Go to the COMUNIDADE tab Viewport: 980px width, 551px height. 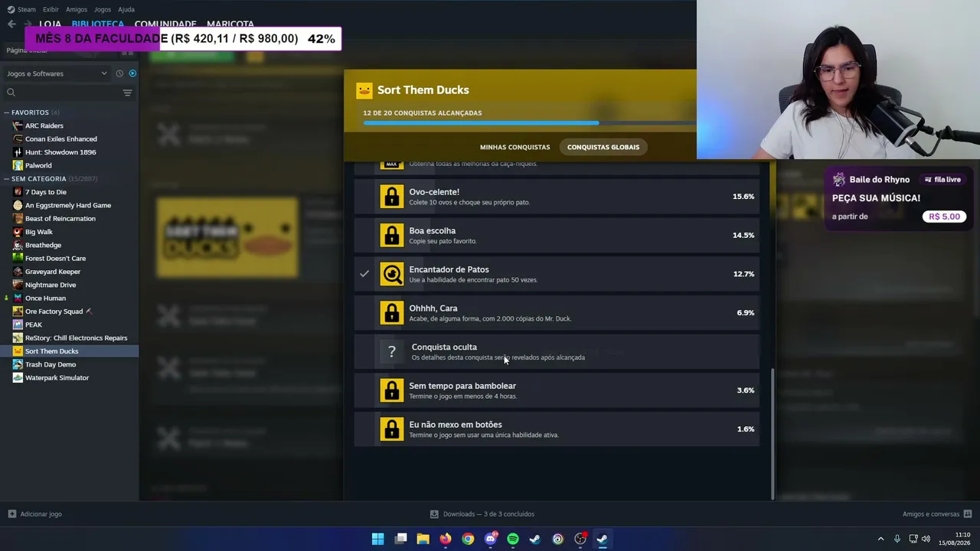165,24
